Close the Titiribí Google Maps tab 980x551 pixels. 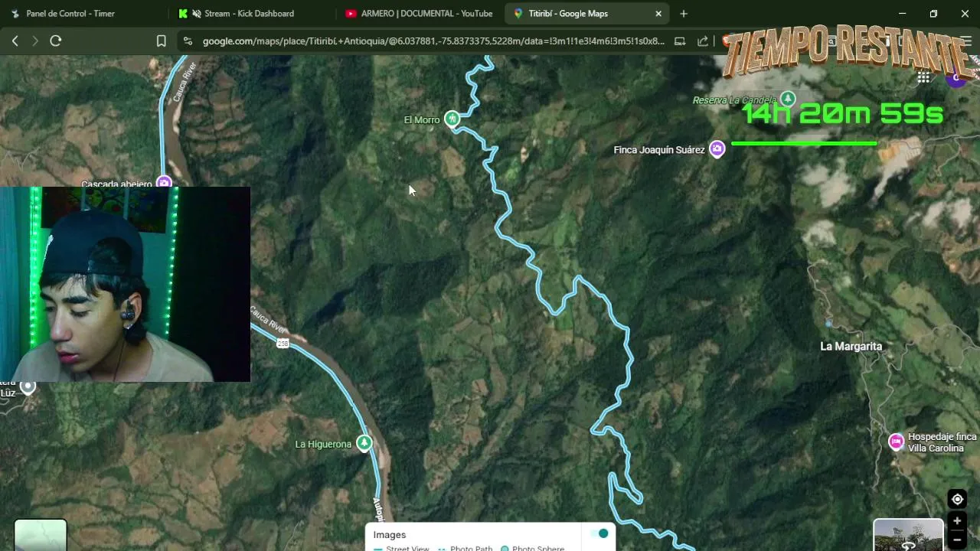(658, 14)
